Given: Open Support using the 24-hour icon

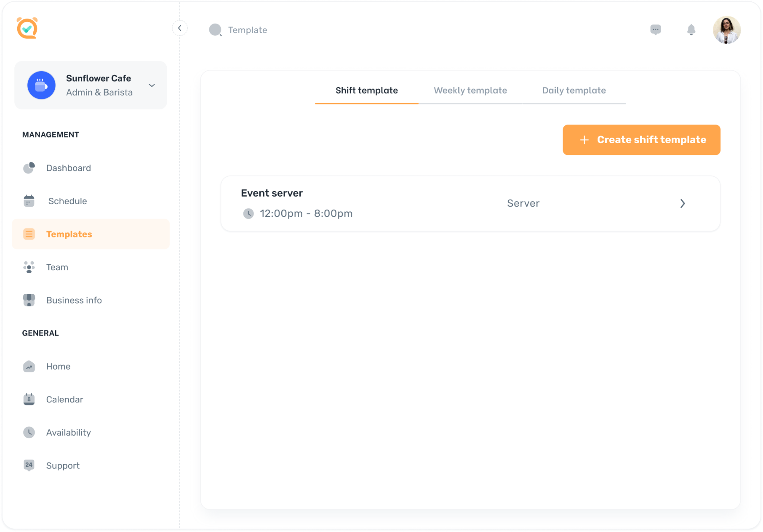Looking at the screenshot, I should [29, 465].
